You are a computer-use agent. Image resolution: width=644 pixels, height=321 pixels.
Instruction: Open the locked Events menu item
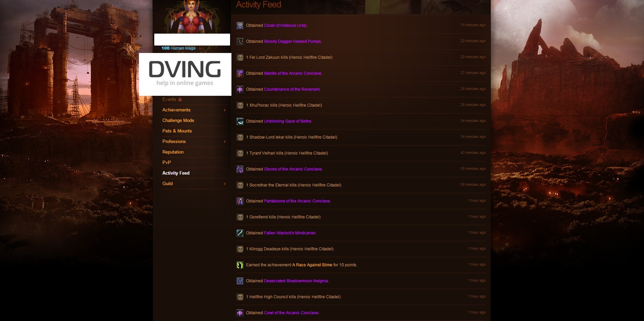[x=169, y=100]
